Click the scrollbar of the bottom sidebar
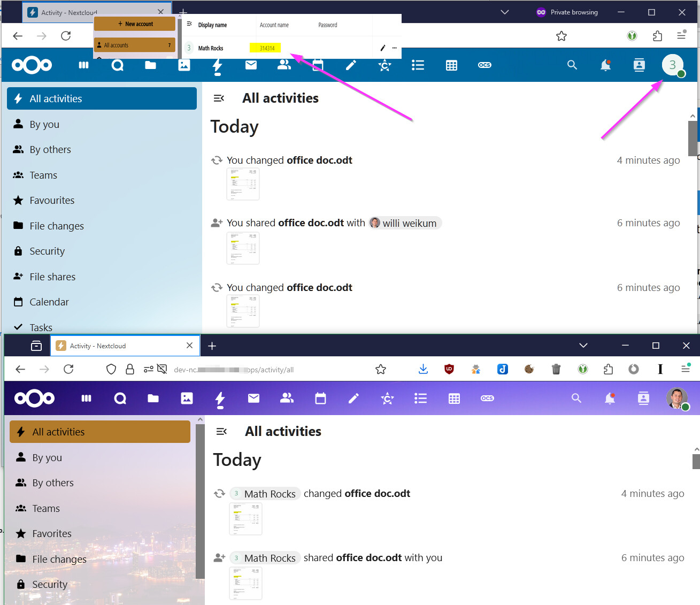Image resolution: width=700 pixels, height=605 pixels. tap(200, 497)
